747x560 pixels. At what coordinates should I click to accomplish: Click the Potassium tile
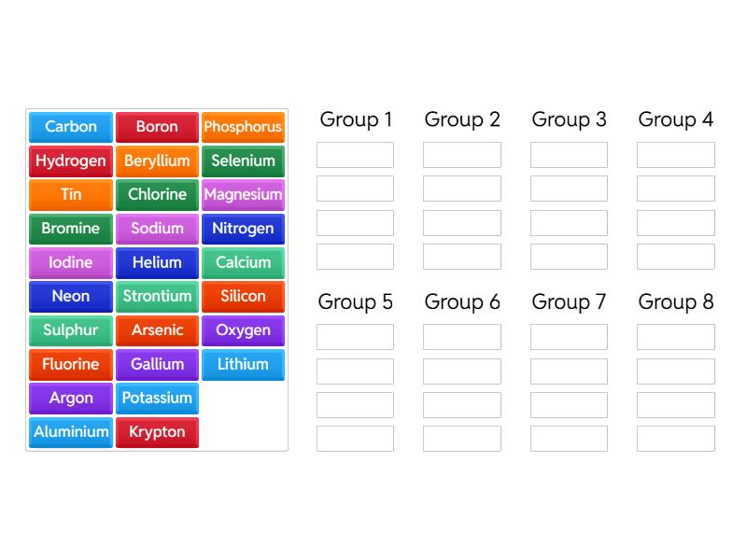click(157, 398)
